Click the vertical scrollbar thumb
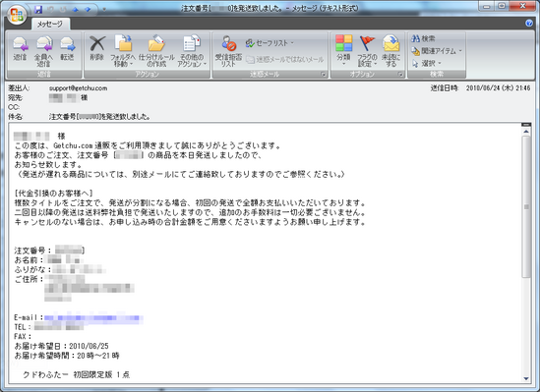540x392 pixels. (x=526, y=206)
